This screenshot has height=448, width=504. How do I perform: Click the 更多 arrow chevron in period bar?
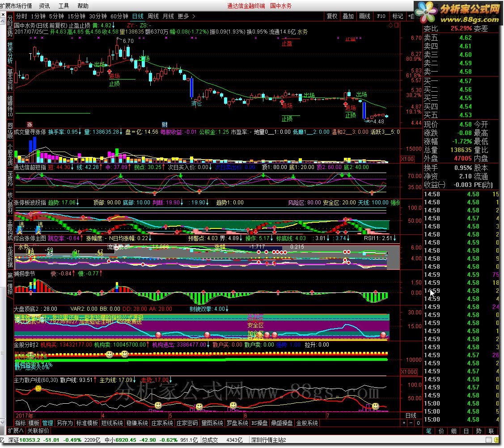point(194,16)
